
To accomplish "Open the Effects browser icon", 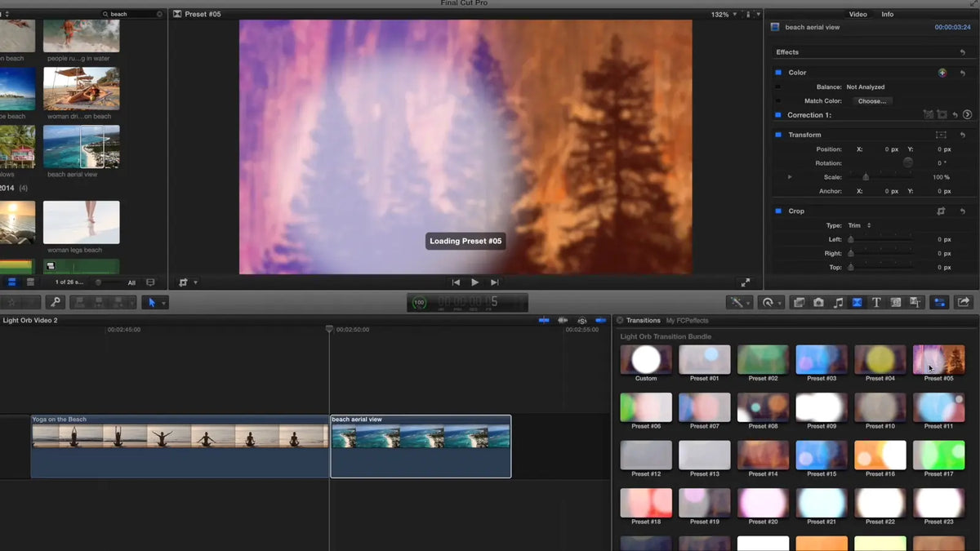I will [x=799, y=302].
